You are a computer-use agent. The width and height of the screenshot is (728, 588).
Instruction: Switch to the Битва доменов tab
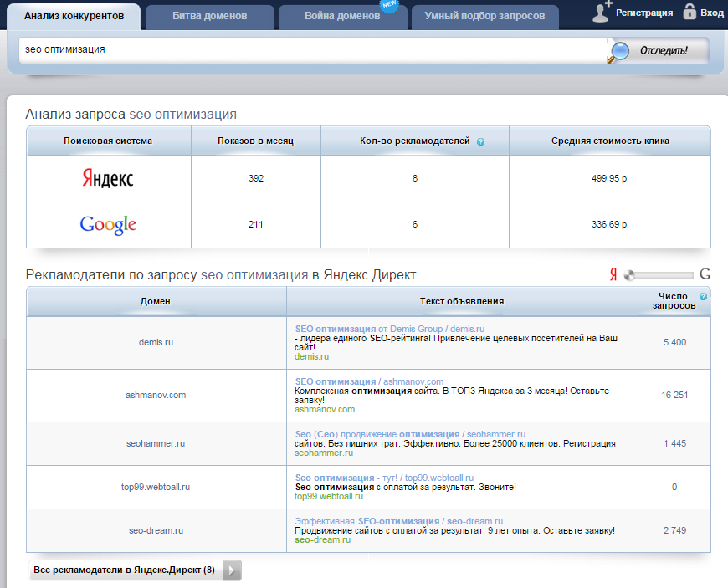210,17
